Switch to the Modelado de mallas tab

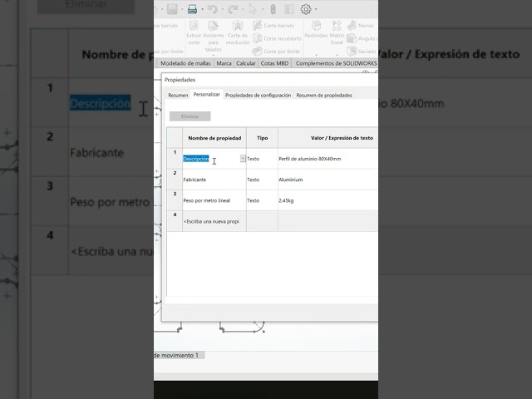[185, 63]
